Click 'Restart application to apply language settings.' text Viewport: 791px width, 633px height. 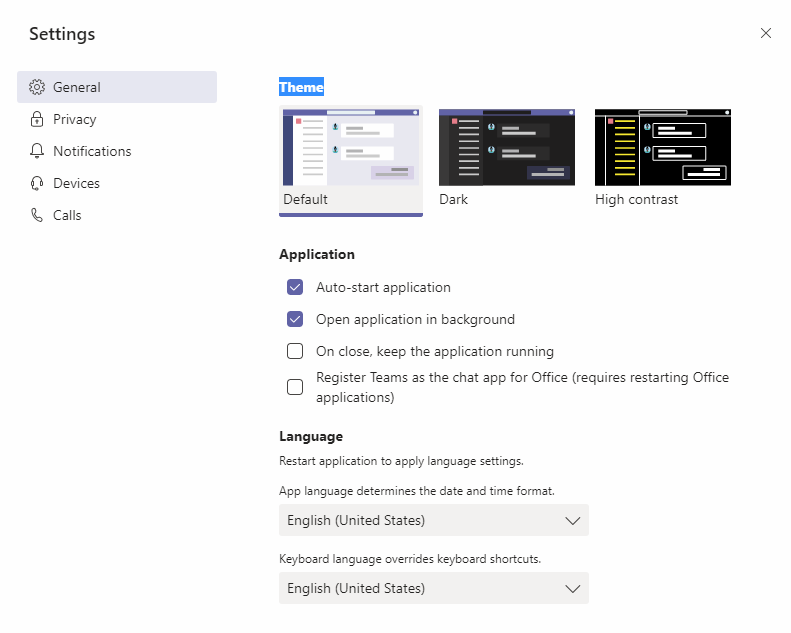(401, 461)
